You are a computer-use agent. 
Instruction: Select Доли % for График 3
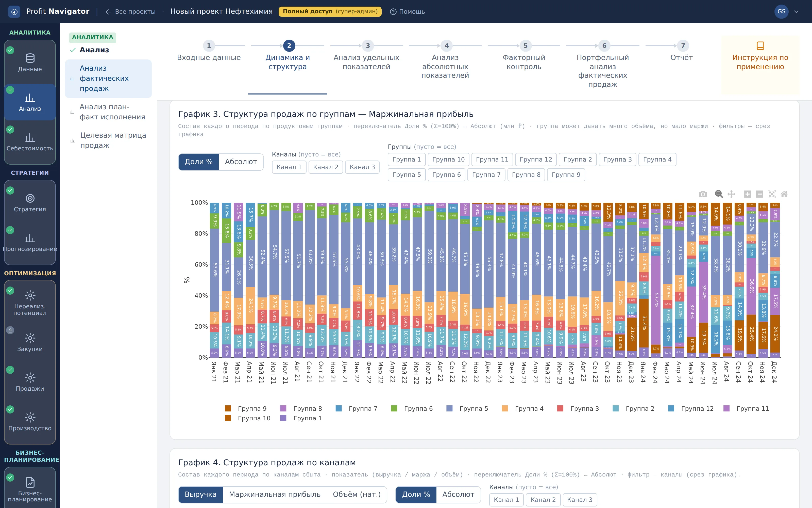199,162
